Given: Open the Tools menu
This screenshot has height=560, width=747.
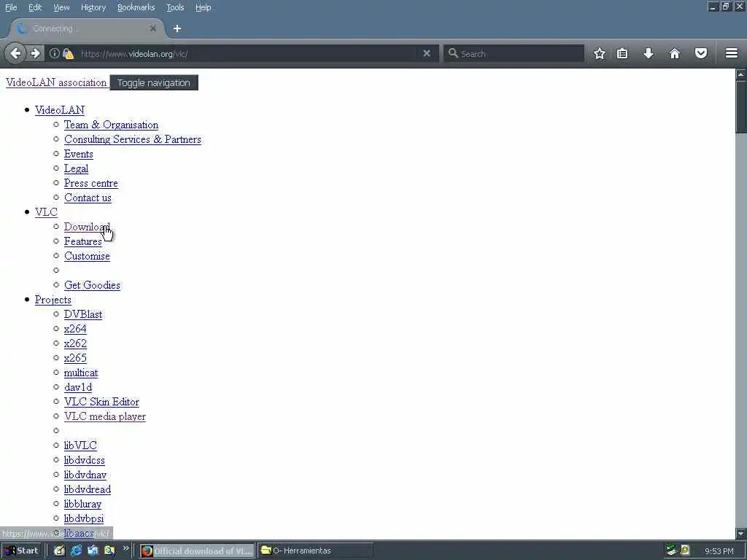Looking at the screenshot, I should [x=175, y=7].
